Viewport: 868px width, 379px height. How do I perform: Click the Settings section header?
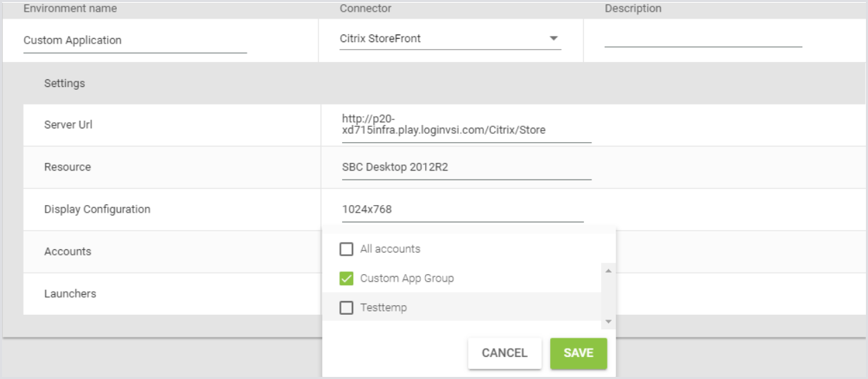click(65, 84)
